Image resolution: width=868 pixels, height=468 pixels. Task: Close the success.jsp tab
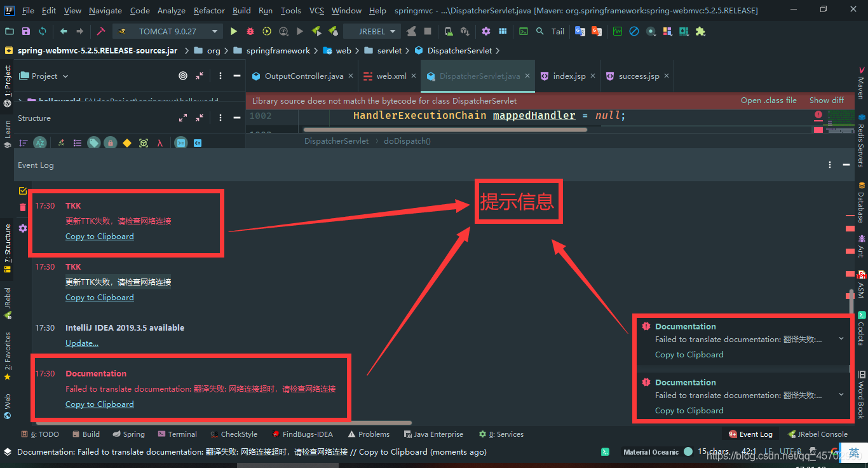click(x=667, y=76)
